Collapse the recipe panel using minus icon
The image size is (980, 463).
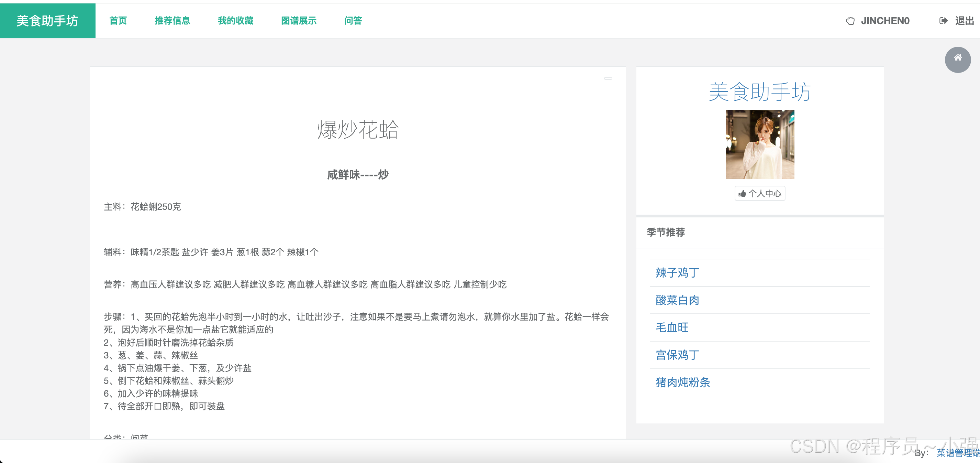608,78
